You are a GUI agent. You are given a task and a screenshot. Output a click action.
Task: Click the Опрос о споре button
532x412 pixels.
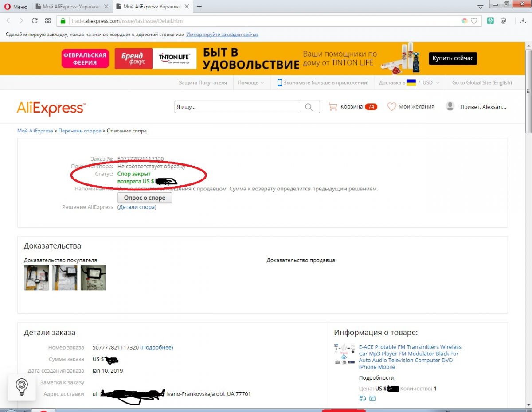click(145, 198)
